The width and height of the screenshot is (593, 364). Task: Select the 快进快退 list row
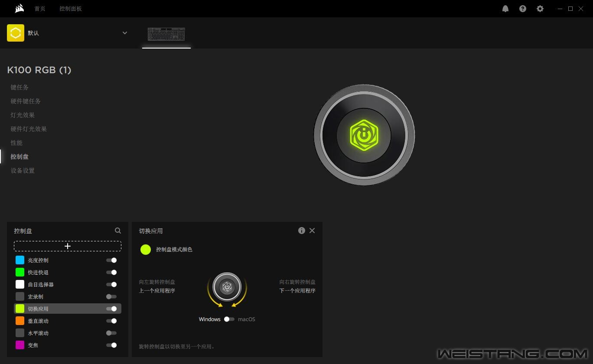coord(68,273)
